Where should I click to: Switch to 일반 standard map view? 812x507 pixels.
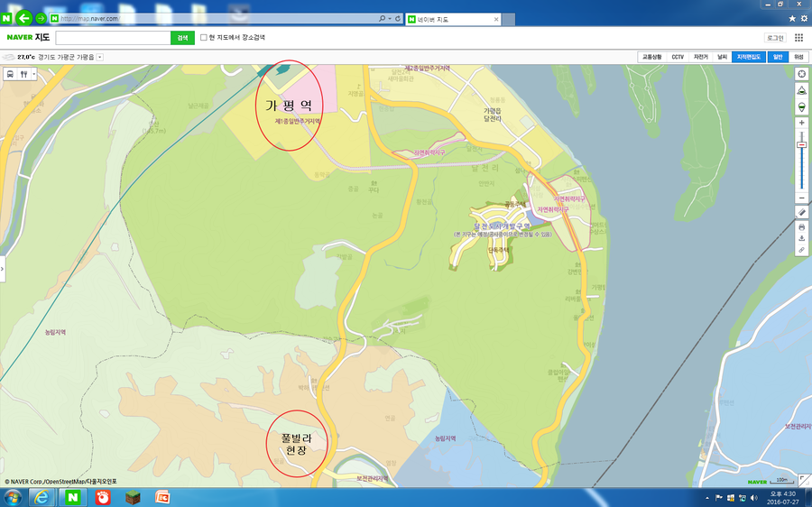778,57
